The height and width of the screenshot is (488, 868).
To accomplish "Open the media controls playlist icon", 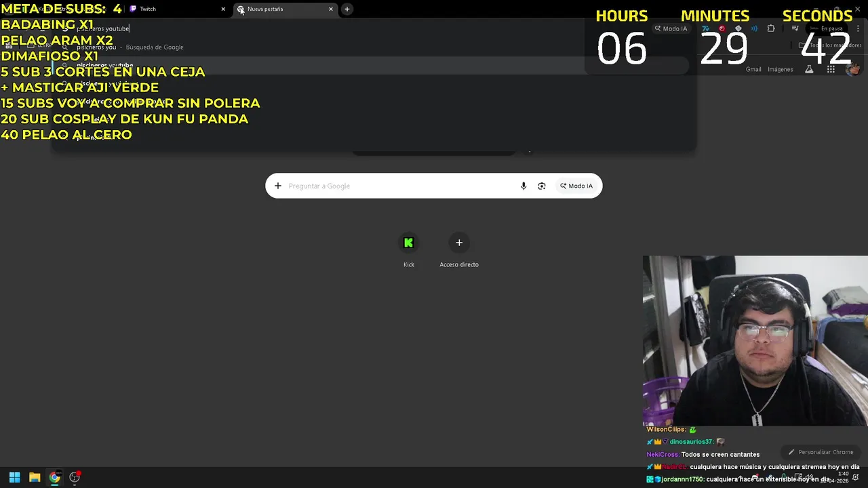I will [795, 28].
